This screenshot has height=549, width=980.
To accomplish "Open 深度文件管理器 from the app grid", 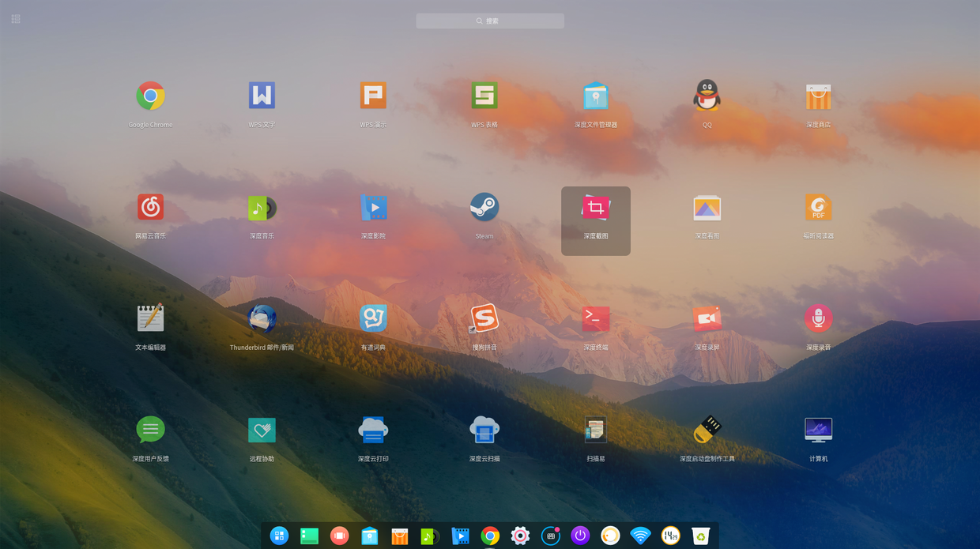I will (x=596, y=96).
